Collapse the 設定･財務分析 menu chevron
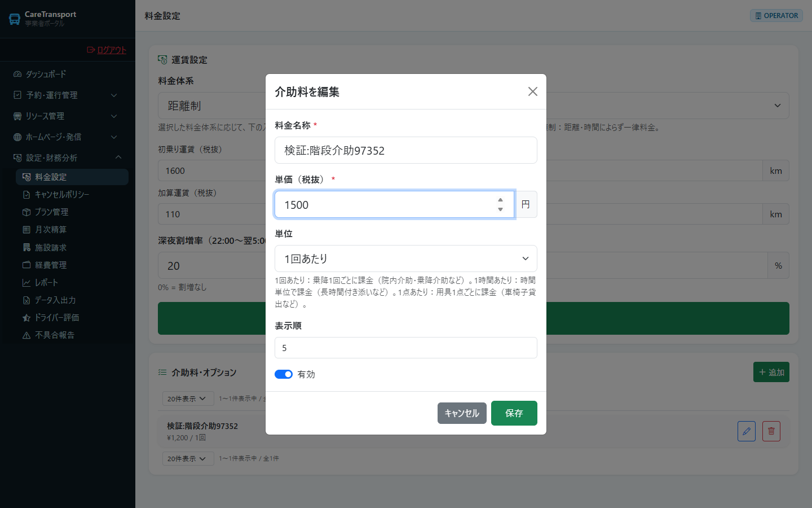The height and width of the screenshot is (508, 812). tap(118, 157)
